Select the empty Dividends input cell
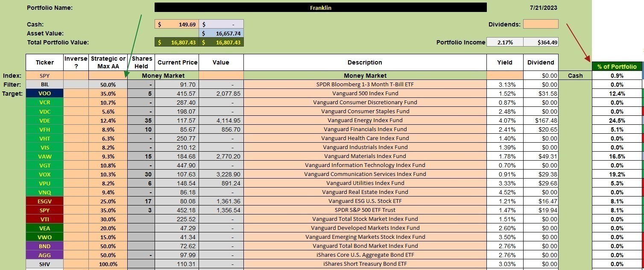Screen dimensions: 644x270 click(x=541, y=24)
